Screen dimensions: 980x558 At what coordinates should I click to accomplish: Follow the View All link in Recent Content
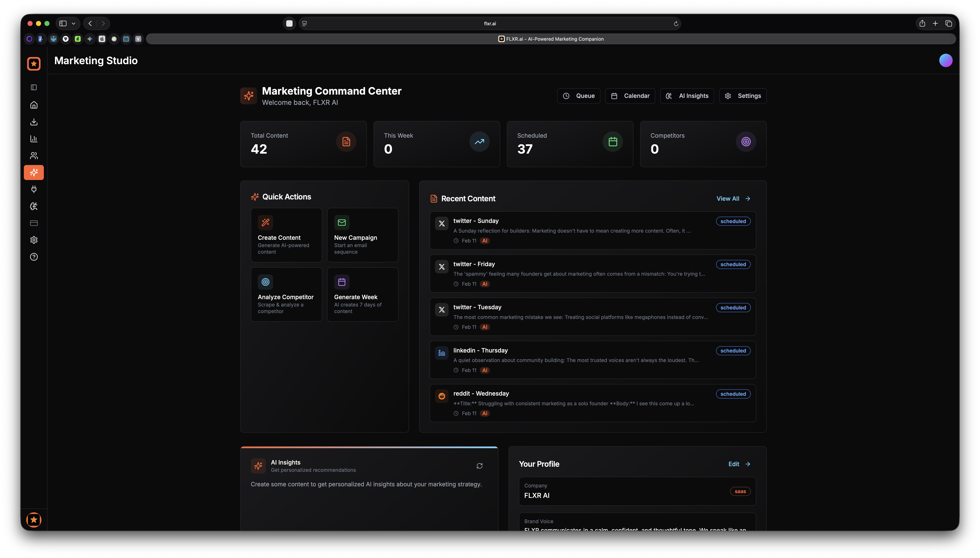[x=733, y=199]
